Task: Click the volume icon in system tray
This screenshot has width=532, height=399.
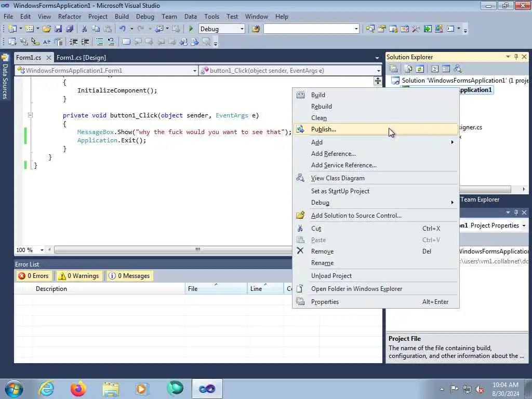Action: (480, 389)
